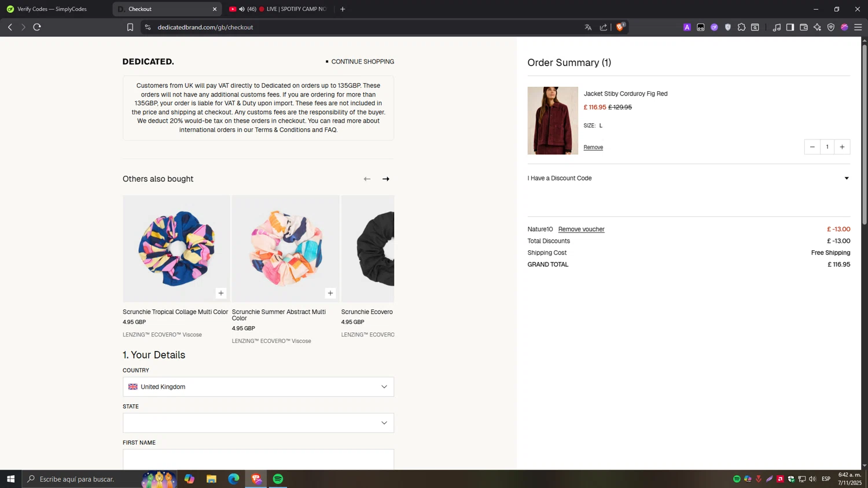The image size is (868, 488).
Task: Add Scrunchie Summer Abstract with plus button
Action: point(330,293)
